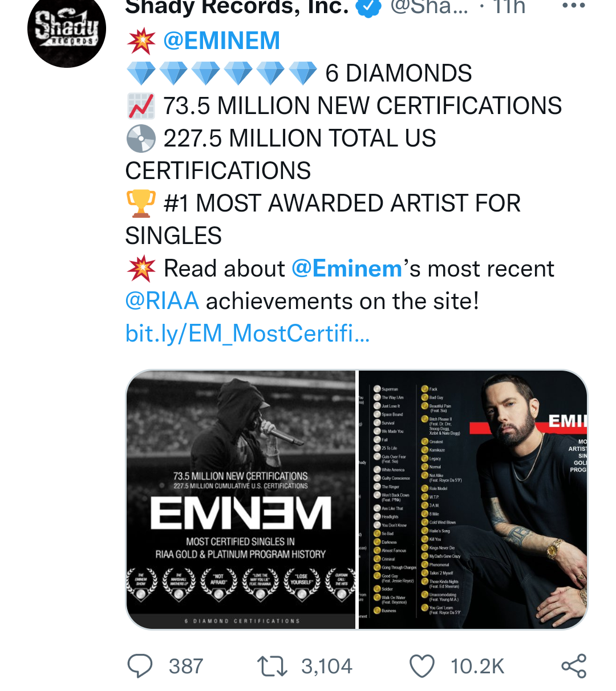This screenshot has height=691, width=616.
Task: View the black-and-white Eminem certifications image
Action: click(241, 499)
